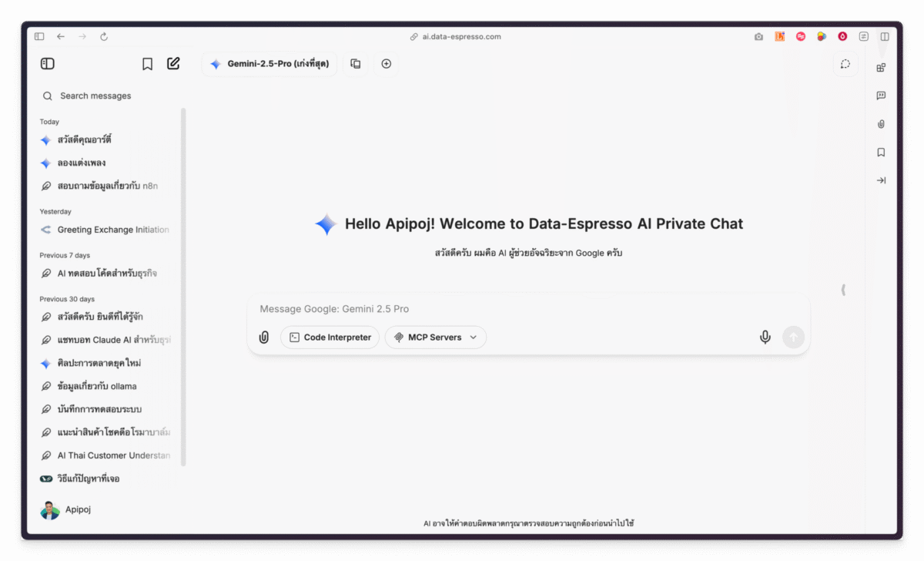The image size is (924, 561).
Task: Start voice input with microphone icon
Action: tap(765, 337)
